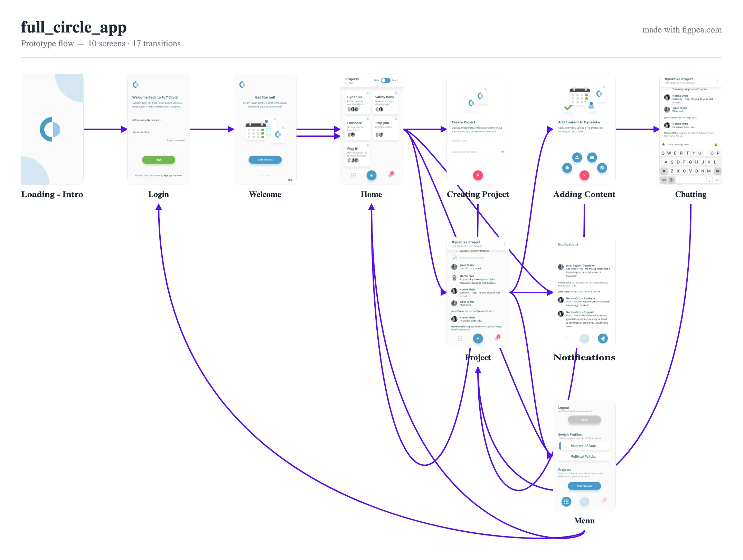This screenshot has width=743, height=560.
Task: Tap blue plus button on Project screen
Action: 478,338
